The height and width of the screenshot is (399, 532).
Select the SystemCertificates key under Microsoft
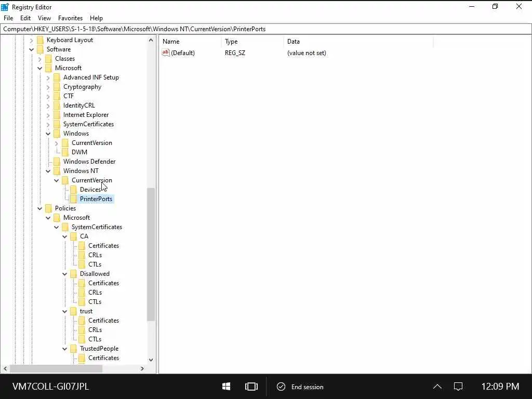click(88, 124)
